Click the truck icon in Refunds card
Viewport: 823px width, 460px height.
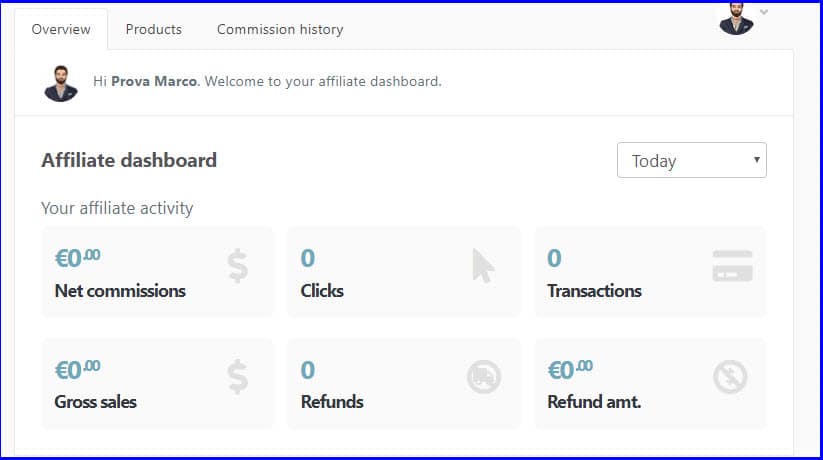point(483,377)
